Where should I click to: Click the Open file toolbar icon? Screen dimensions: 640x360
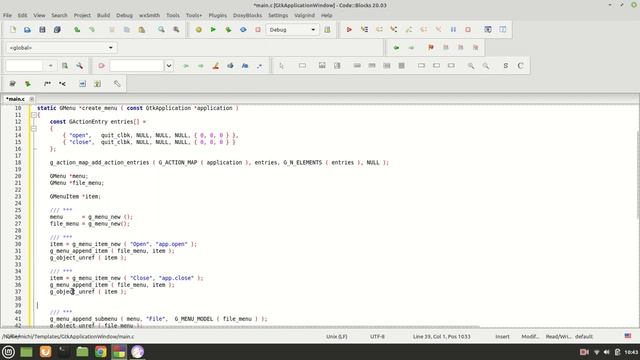click(x=27, y=29)
